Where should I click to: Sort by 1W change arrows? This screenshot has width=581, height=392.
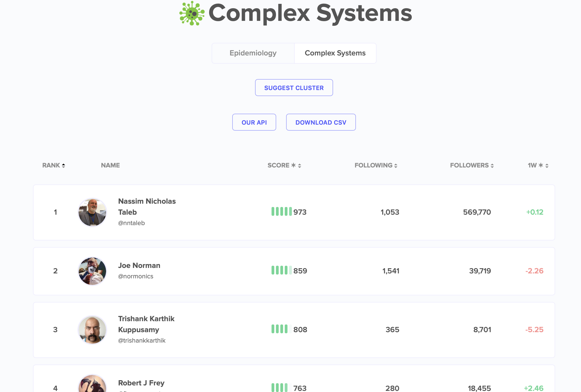tap(547, 166)
